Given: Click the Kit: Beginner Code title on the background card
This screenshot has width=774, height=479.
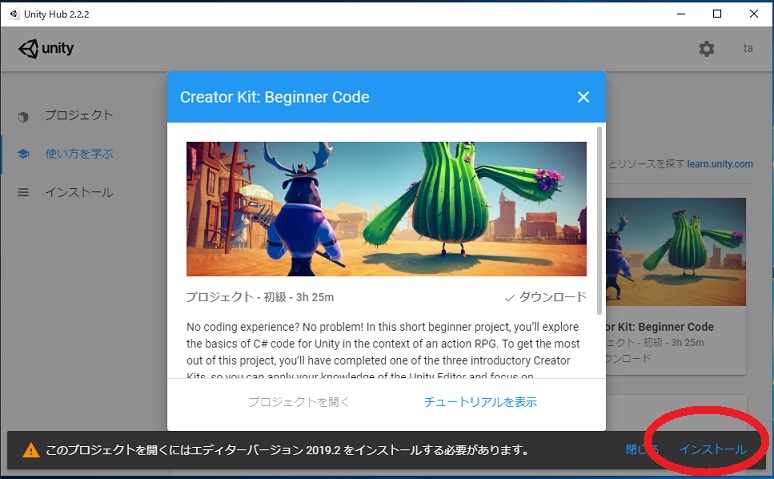Looking at the screenshot, I should pyautogui.click(x=660, y=327).
